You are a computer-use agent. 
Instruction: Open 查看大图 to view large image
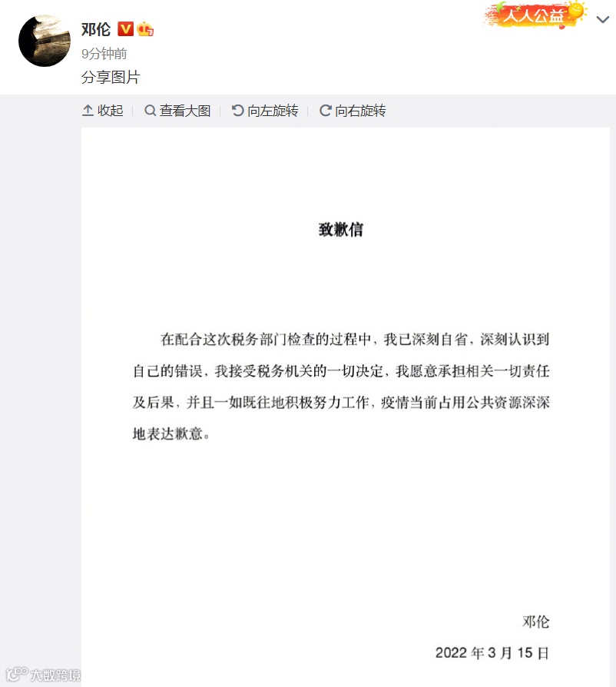(x=177, y=111)
